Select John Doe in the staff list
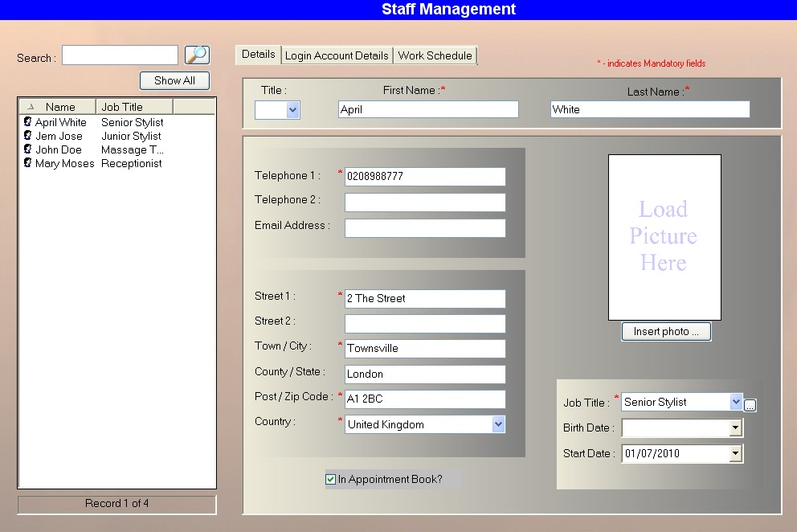 [59, 149]
